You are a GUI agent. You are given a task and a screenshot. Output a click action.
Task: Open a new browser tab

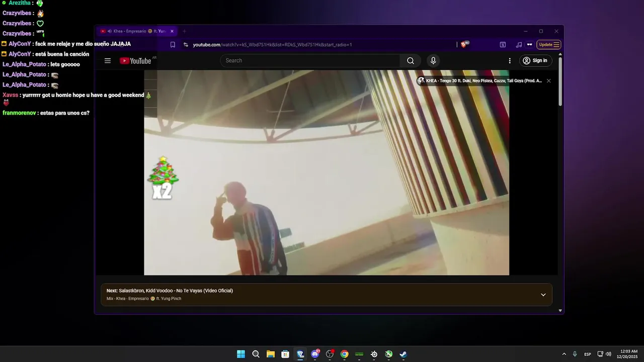184,31
